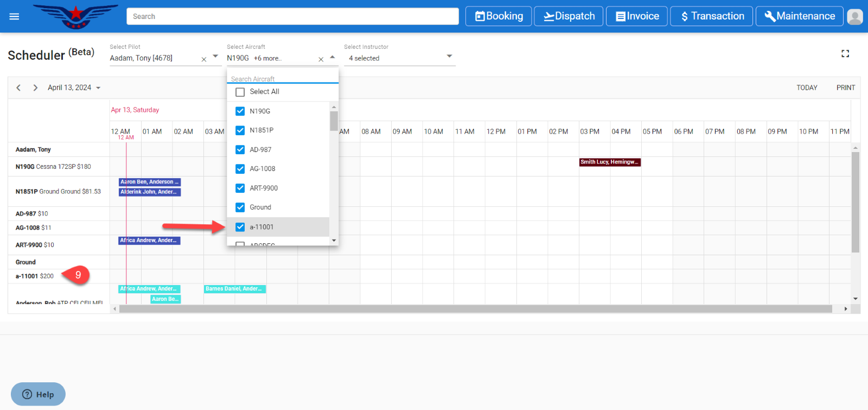Go to next day arrow

point(35,87)
